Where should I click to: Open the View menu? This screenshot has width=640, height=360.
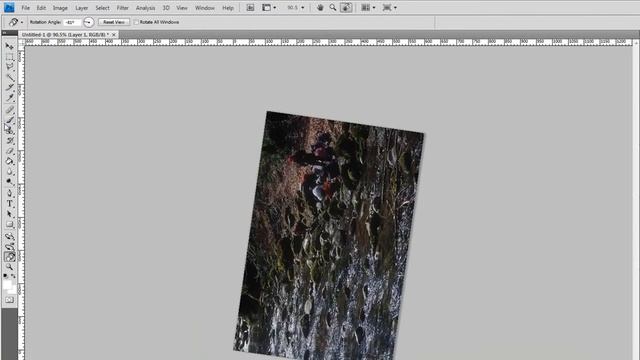click(182, 8)
